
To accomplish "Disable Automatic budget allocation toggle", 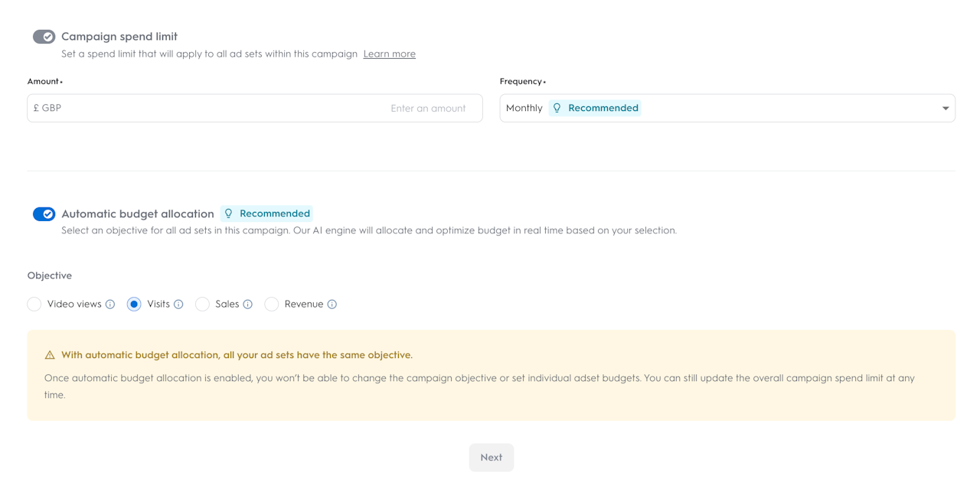I will 44,214.
